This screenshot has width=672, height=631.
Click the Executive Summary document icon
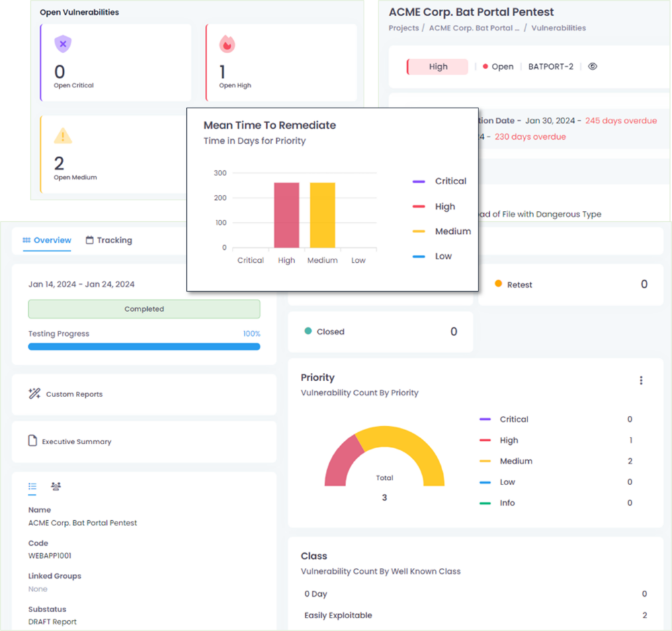32,441
